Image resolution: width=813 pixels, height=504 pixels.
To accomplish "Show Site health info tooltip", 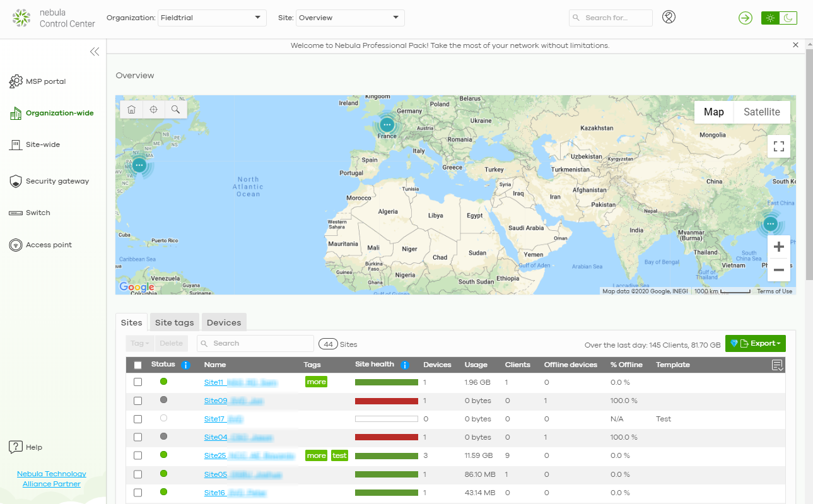I will (405, 365).
